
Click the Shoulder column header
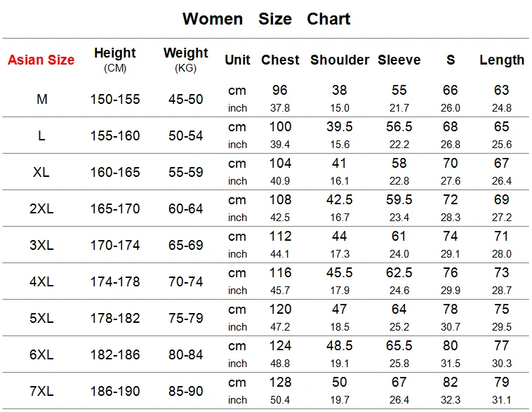coord(340,60)
